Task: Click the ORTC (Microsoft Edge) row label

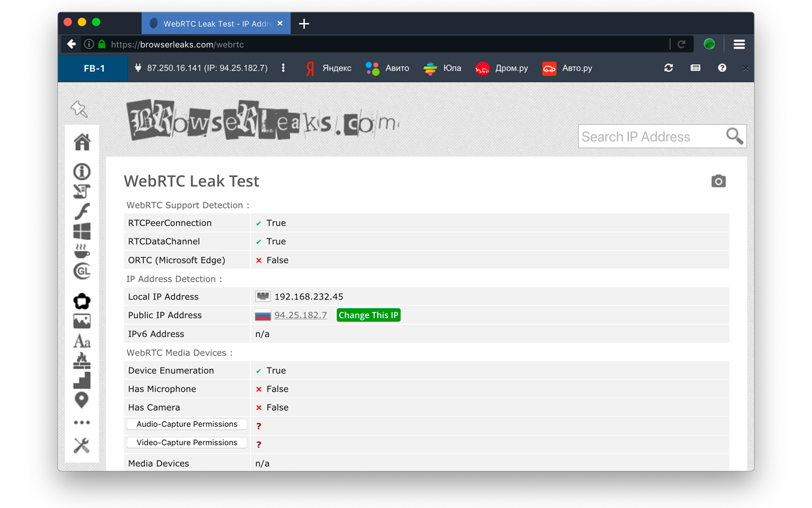Action: coord(177,260)
